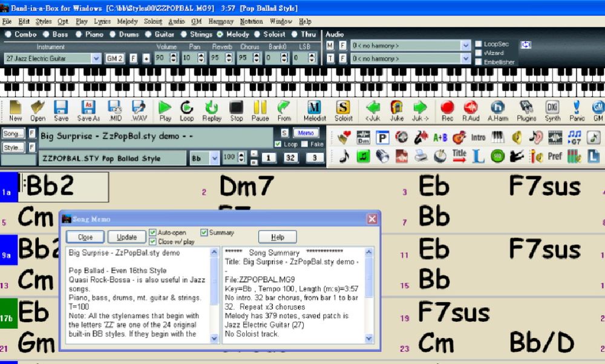
Task: Select the Soloist part radio button
Action: click(x=257, y=34)
